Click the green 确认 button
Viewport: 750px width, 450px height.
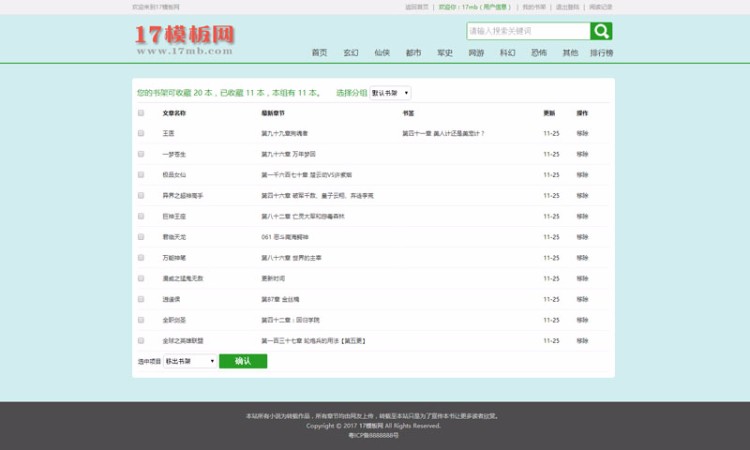(x=243, y=361)
